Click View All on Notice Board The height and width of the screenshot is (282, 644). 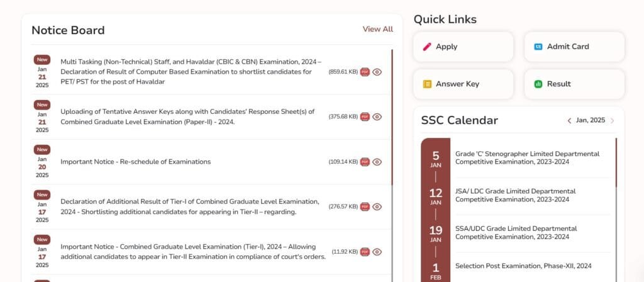pyautogui.click(x=377, y=29)
